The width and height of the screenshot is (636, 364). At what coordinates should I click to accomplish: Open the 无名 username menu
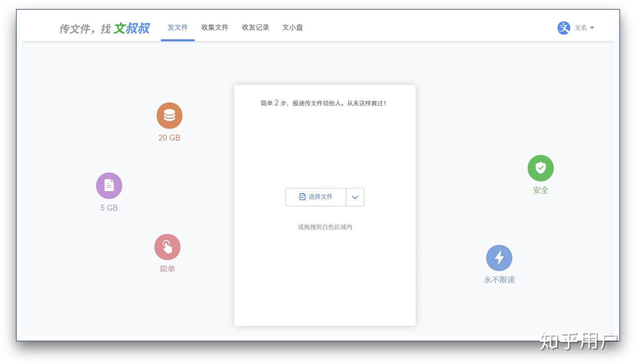(580, 28)
